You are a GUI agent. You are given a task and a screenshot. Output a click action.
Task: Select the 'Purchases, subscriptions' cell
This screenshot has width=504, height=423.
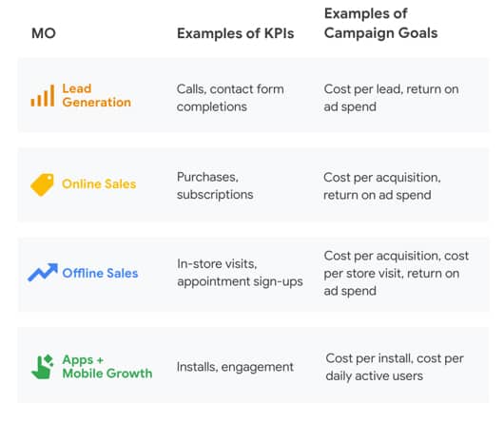pos(215,185)
